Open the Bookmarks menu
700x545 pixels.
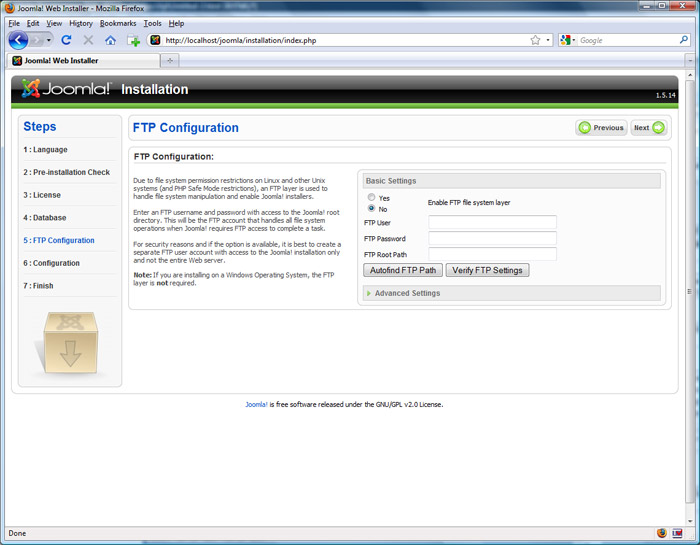tap(118, 23)
